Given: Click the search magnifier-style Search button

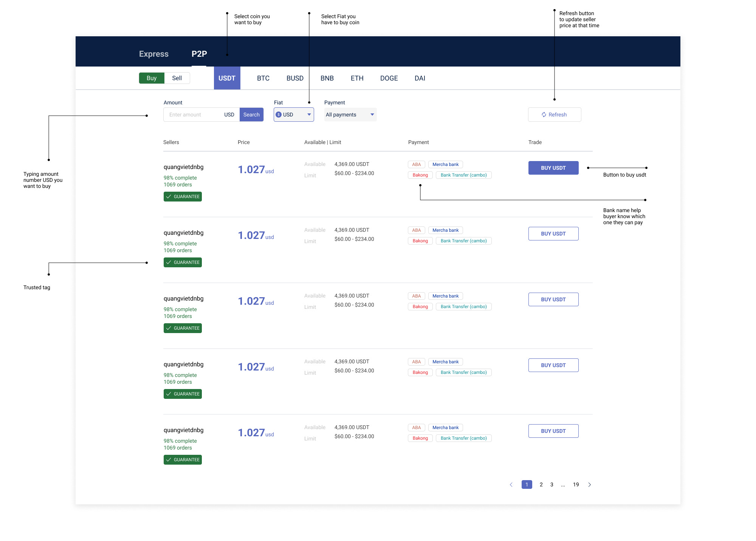Looking at the screenshot, I should (x=251, y=115).
